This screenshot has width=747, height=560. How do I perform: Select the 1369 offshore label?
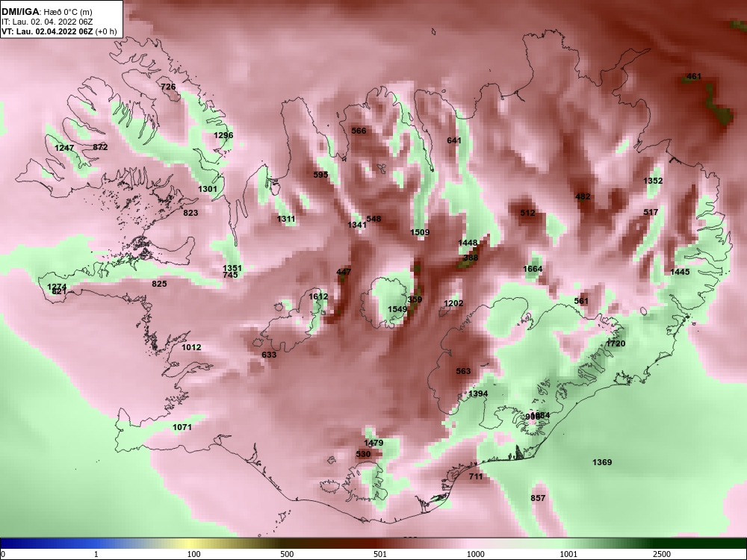pyautogui.click(x=602, y=462)
